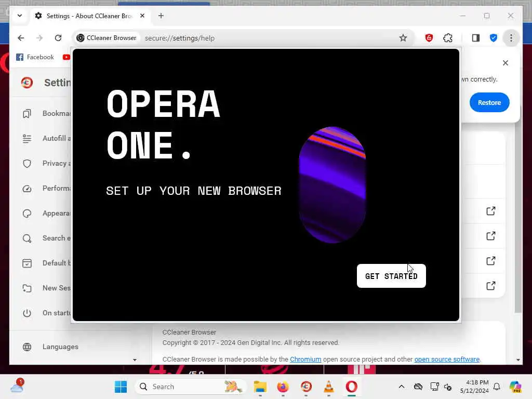This screenshot has height=399, width=532.
Task: Open File Explorer from the taskbar
Action: click(x=260, y=387)
